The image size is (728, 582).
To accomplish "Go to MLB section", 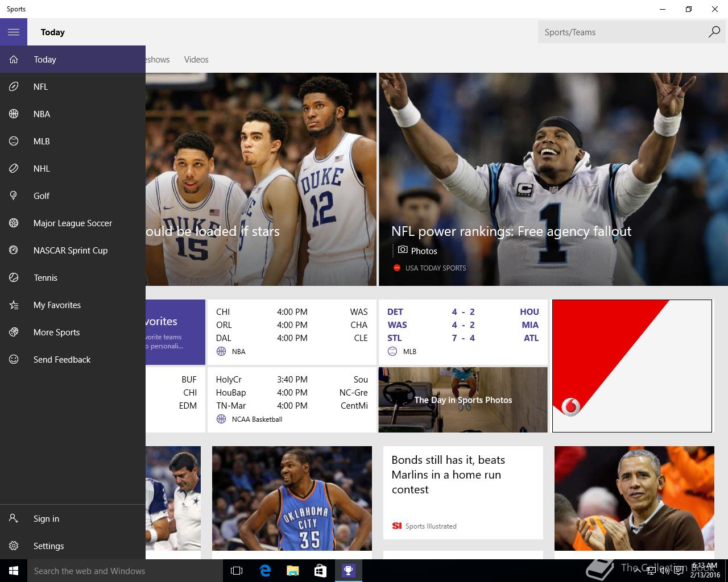I will point(42,141).
